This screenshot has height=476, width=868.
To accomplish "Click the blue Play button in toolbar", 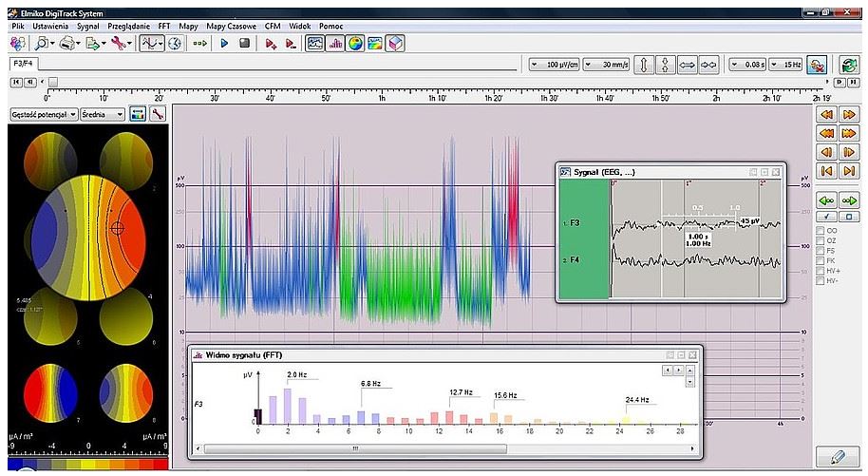I will coord(225,43).
